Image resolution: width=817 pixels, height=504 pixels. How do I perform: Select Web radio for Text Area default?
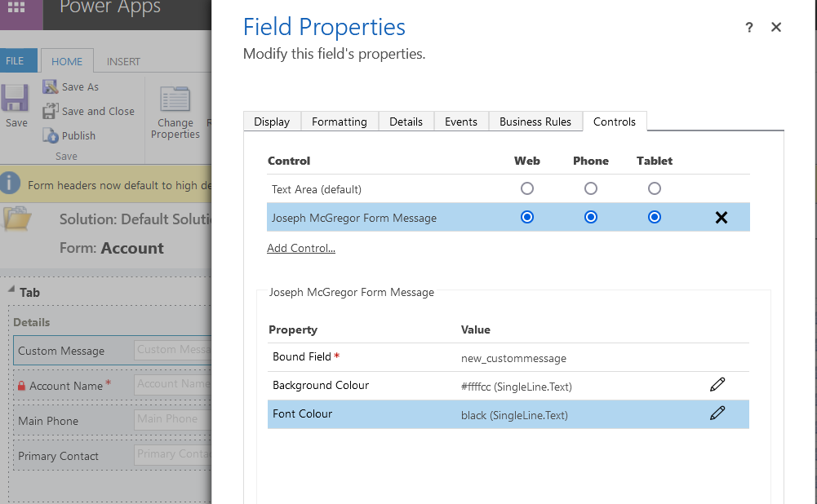point(527,188)
